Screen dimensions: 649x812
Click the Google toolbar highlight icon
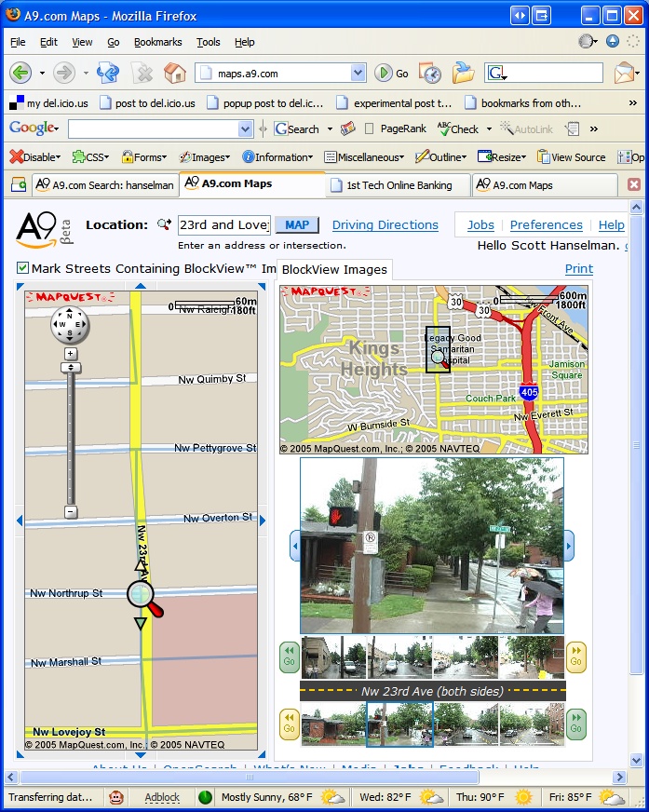coord(347,129)
